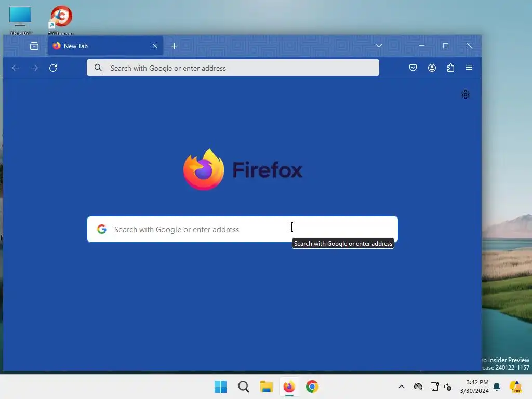Screen dimensions: 532x399
Task: Open clock and date 3:42 PM
Action: coord(474,387)
